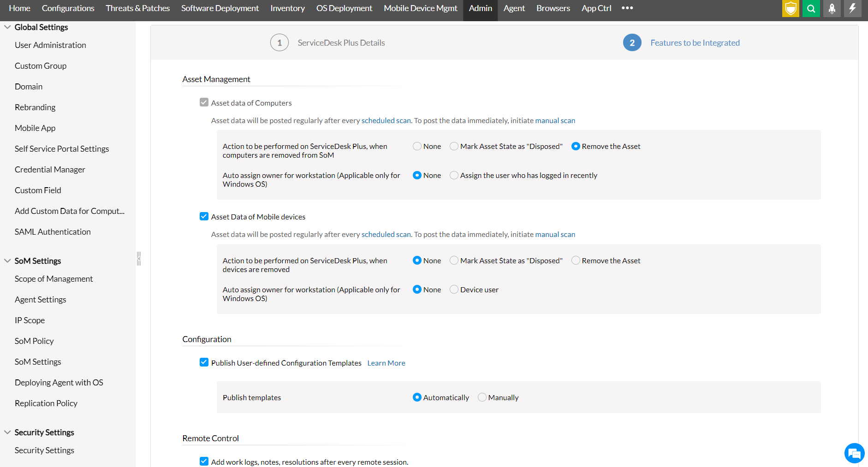Open the Inventory tab
868x467 pixels.
coord(287,8)
